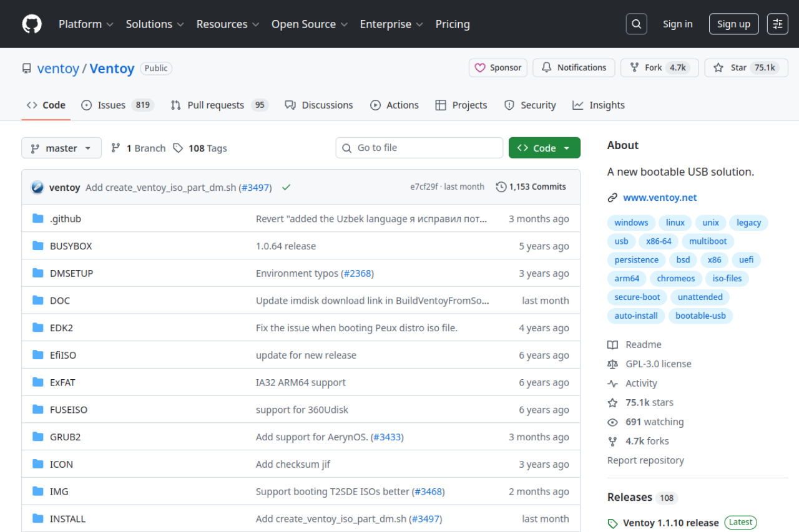
Task: Click the watching eye icon
Action: [612, 422]
